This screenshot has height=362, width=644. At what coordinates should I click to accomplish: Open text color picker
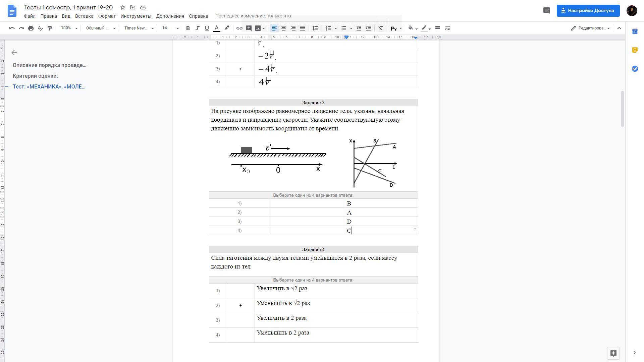point(217,28)
